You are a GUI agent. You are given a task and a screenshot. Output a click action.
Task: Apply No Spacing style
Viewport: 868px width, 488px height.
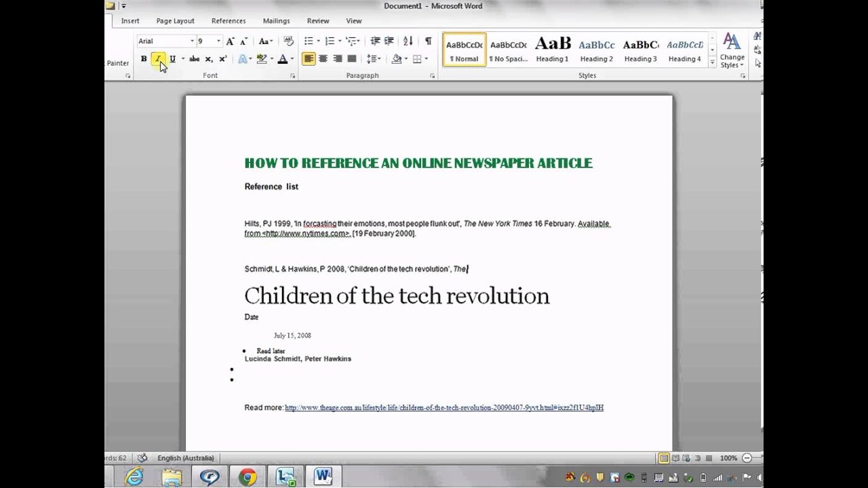point(509,50)
